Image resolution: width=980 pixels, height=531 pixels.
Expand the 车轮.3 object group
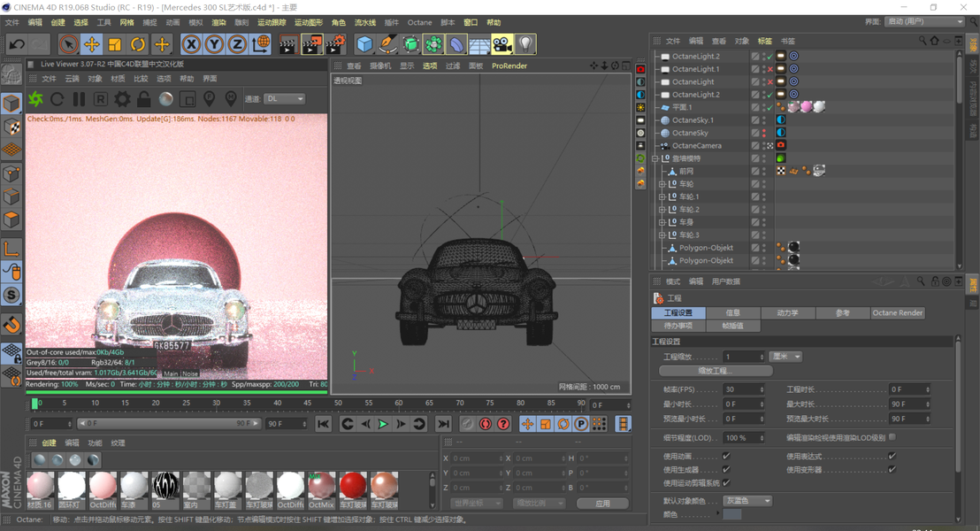(662, 235)
